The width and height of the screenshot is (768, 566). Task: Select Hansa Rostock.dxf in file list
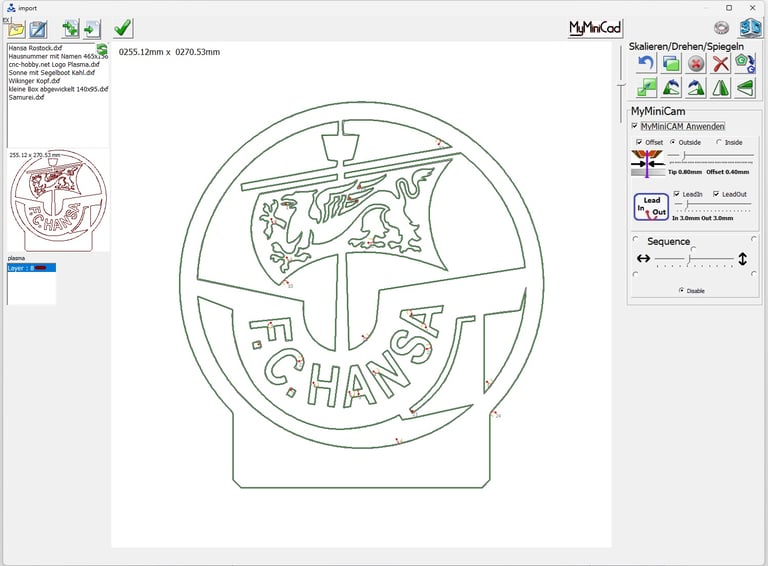[x=35, y=48]
